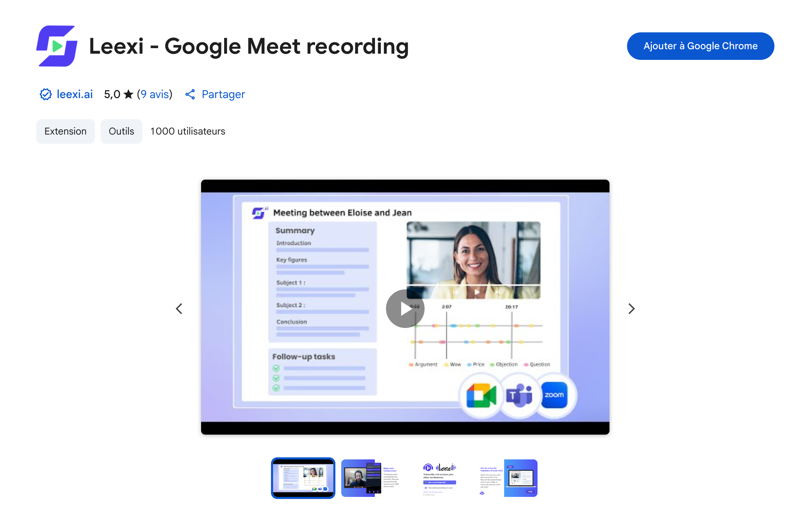Screen dimensions: 803x532
Task: Click the star rating icon
Action: tap(128, 94)
